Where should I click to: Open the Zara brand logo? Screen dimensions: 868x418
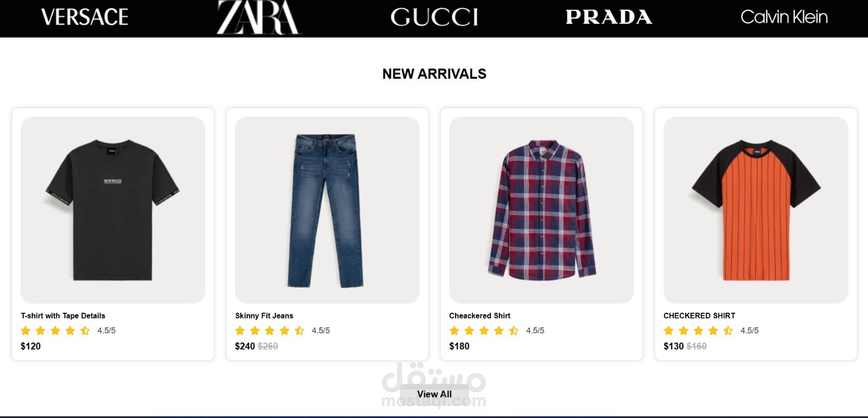(x=258, y=17)
